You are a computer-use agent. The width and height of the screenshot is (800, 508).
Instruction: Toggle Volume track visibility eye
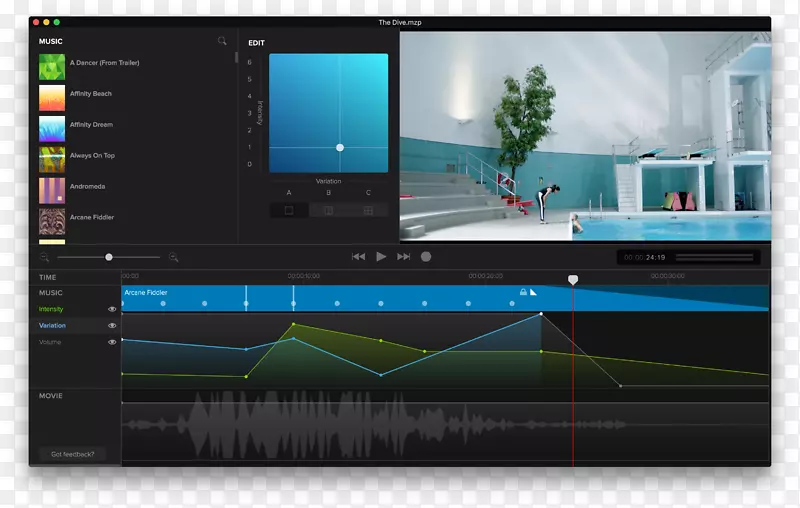pyautogui.click(x=112, y=342)
